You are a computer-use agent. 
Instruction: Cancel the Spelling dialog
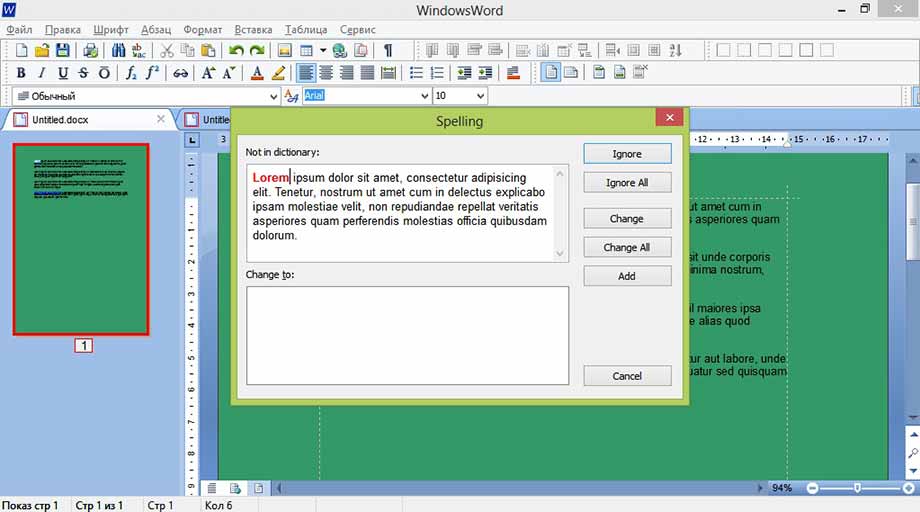click(627, 376)
